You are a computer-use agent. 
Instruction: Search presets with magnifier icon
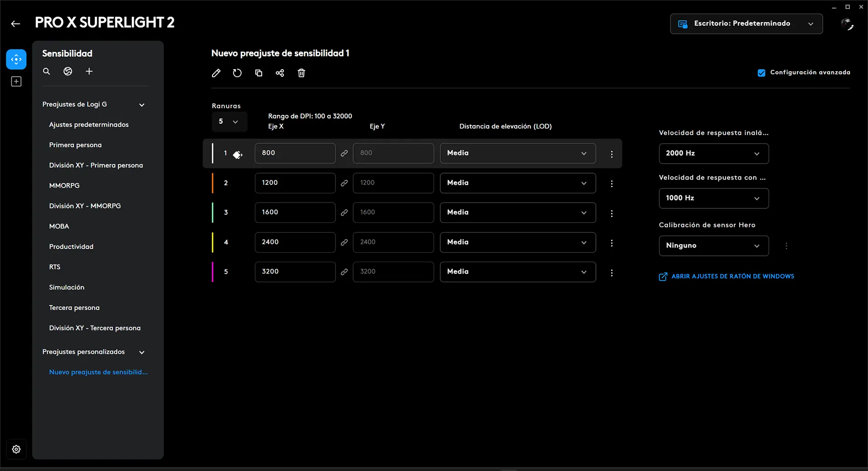click(x=47, y=71)
